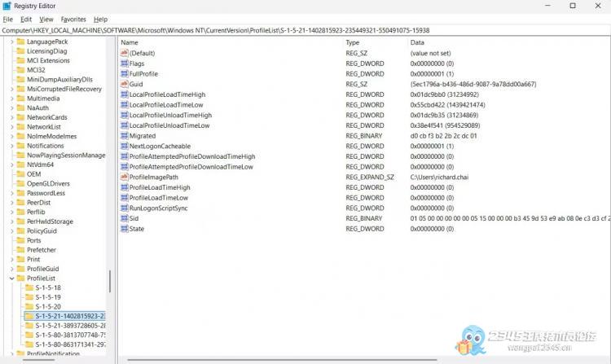Open the Favorites menu
Image resolution: width=611 pixels, height=364 pixels.
(73, 19)
